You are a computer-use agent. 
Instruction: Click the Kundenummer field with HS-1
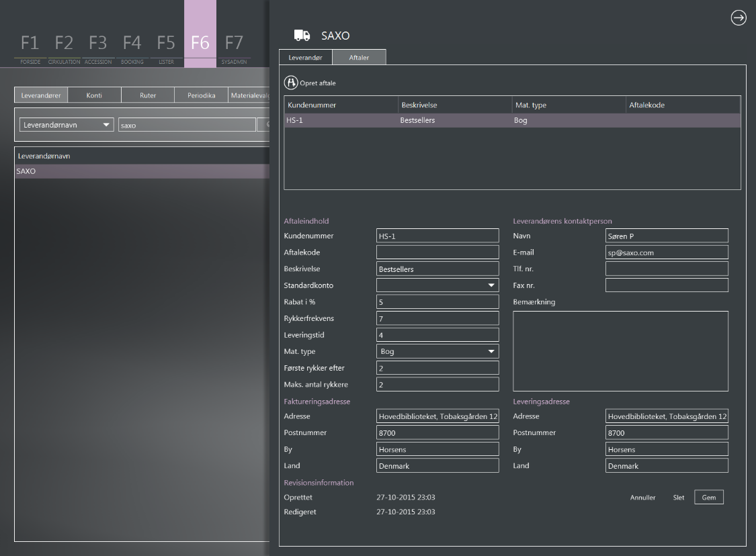pos(437,236)
